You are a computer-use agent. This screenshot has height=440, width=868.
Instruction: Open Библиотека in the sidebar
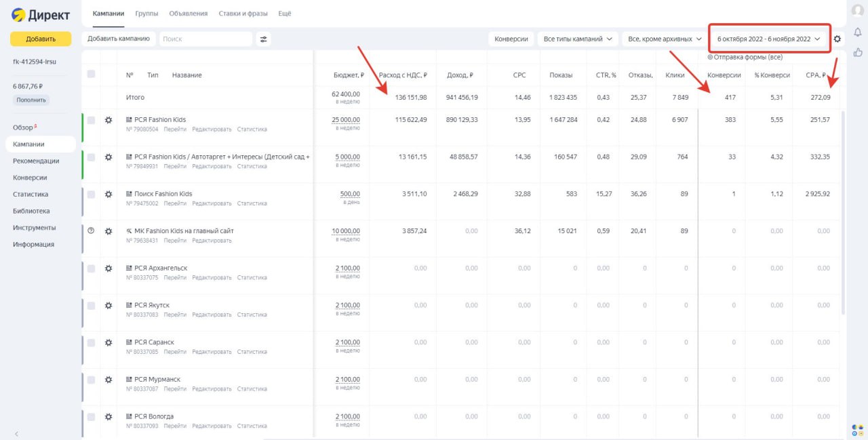coord(31,211)
